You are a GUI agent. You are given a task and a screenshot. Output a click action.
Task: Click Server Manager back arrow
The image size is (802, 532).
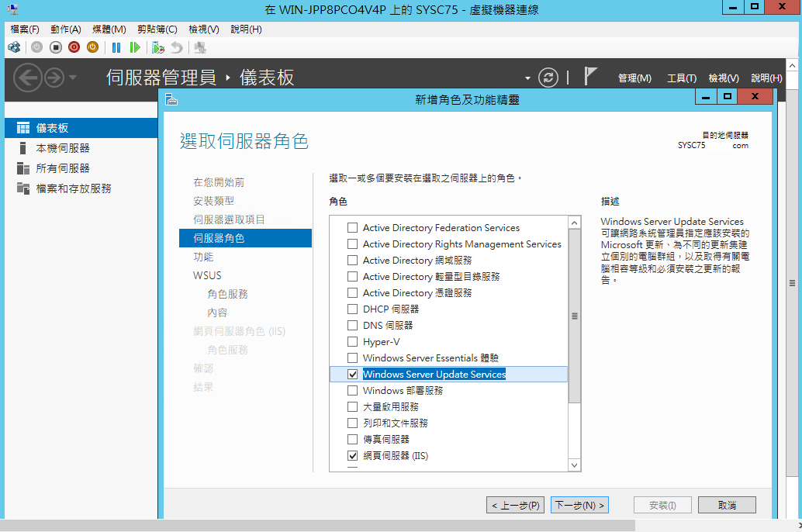(27, 78)
